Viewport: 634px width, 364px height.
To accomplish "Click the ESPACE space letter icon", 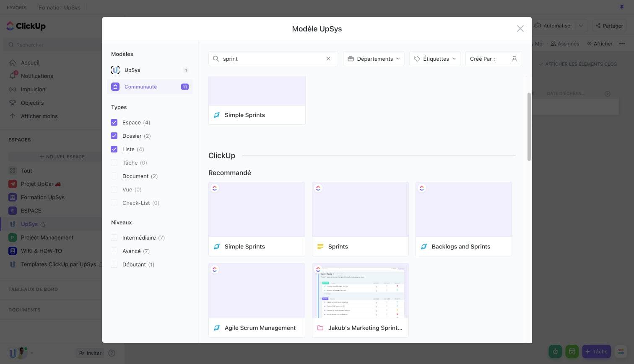I will coord(13,211).
